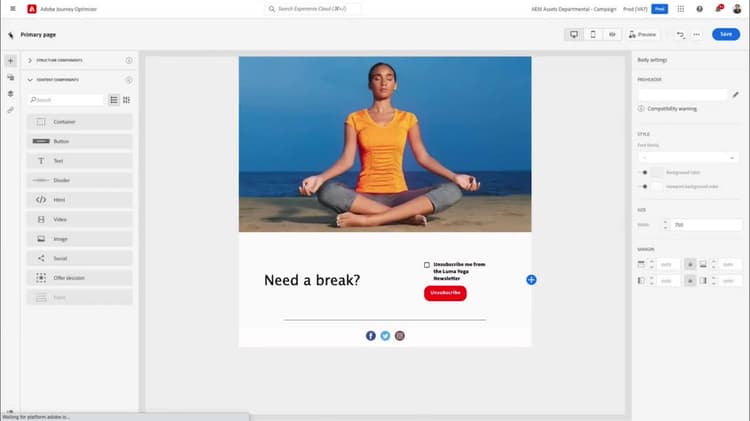This screenshot has width=750, height=421.
Task: Focus the preheader input field
Action: 683,95
